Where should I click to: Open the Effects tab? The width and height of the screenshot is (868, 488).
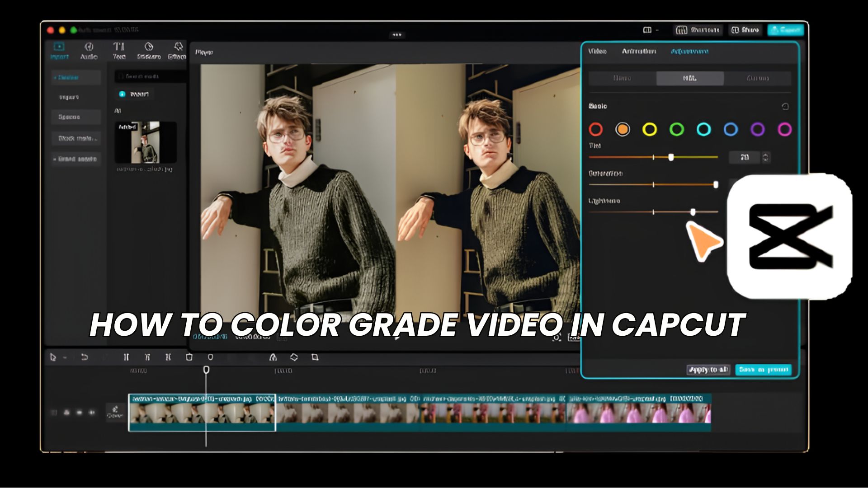tap(177, 51)
